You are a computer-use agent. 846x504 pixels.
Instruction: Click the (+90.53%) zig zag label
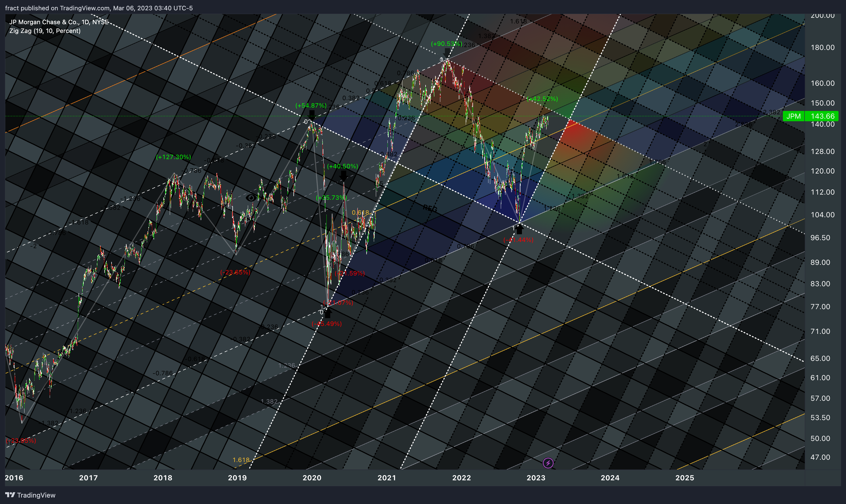pyautogui.click(x=447, y=44)
